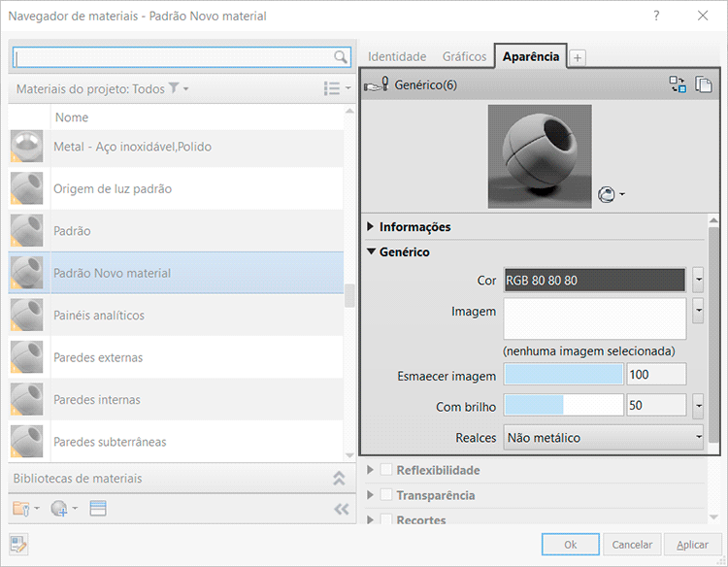Switch to the Identidade tab
728x567 pixels.
pyautogui.click(x=397, y=56)
